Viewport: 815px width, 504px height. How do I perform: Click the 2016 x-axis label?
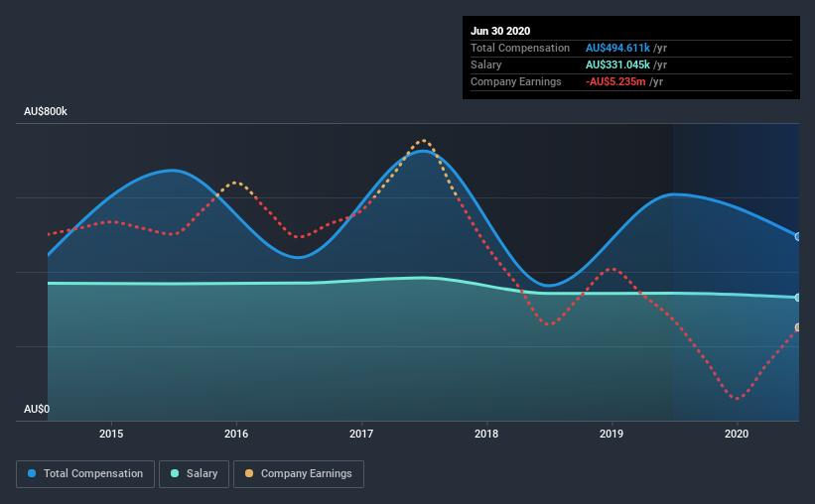[236, 434]
